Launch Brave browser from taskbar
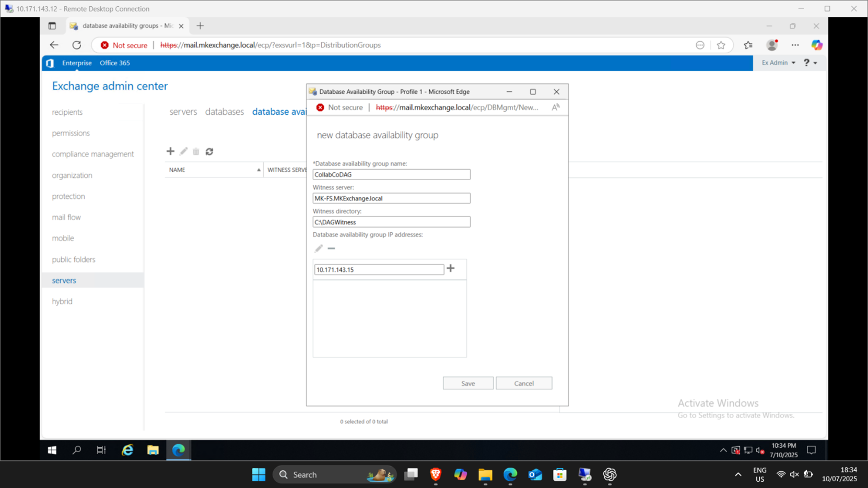 point(435,475)
